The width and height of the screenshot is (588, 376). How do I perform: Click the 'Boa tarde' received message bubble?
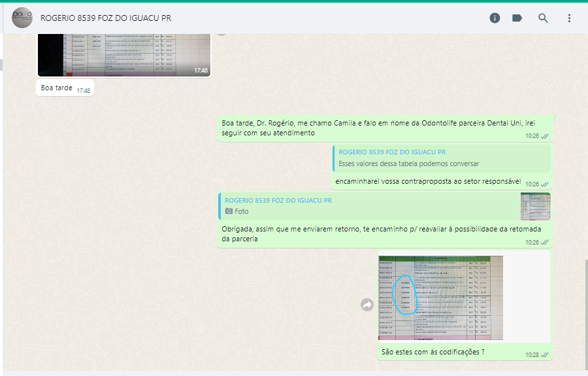pyautogui.click(x=56, y=88)
